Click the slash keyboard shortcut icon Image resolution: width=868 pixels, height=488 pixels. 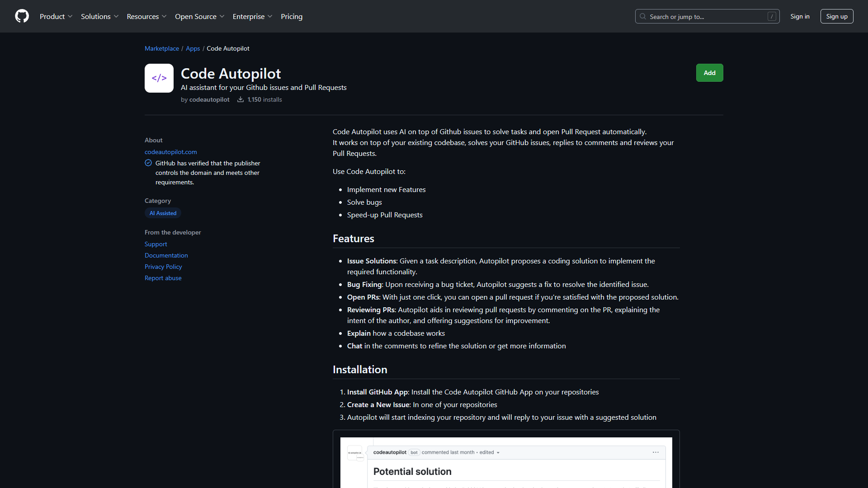pyautogui.click(x=771, y=16)
